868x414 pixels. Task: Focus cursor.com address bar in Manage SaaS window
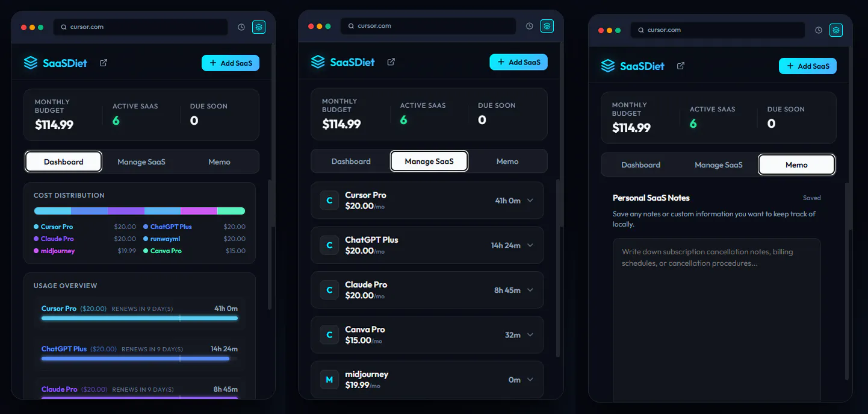(x=428, y=26)
